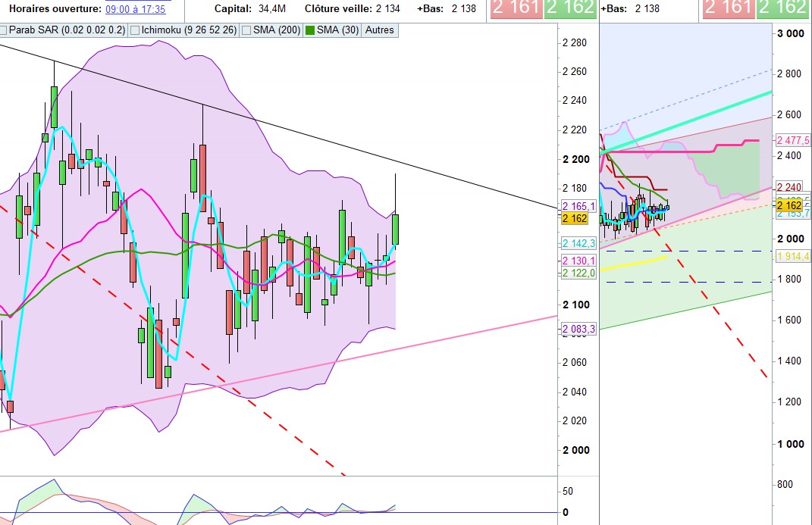Viewport: 812px width, 525px height.
Task: Select the dark red 2 240 price label
Action: pos(788,188)
